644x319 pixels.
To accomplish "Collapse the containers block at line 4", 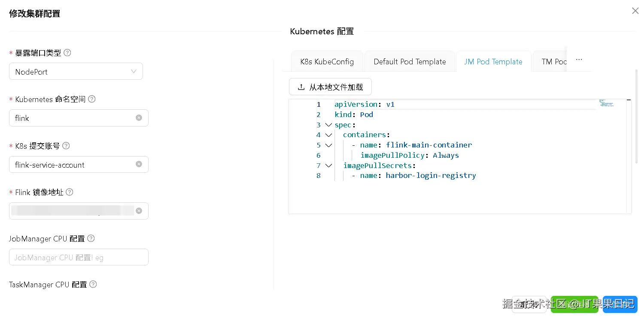I will point(328,135).
